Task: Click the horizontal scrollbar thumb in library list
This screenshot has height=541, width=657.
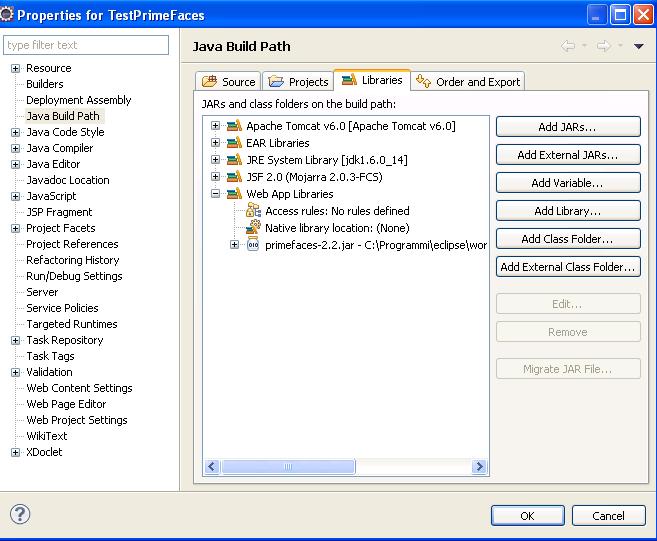Action: pyautogui.click(x=288, y=466)
